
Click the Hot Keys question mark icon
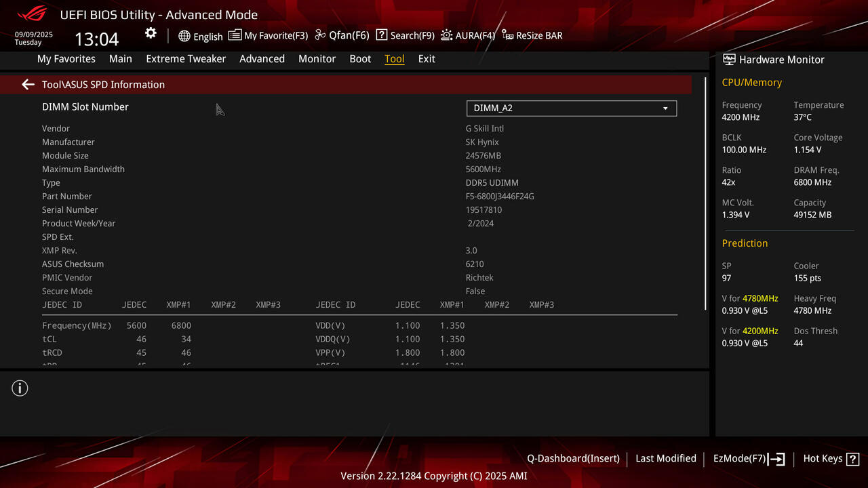point(853,459)
